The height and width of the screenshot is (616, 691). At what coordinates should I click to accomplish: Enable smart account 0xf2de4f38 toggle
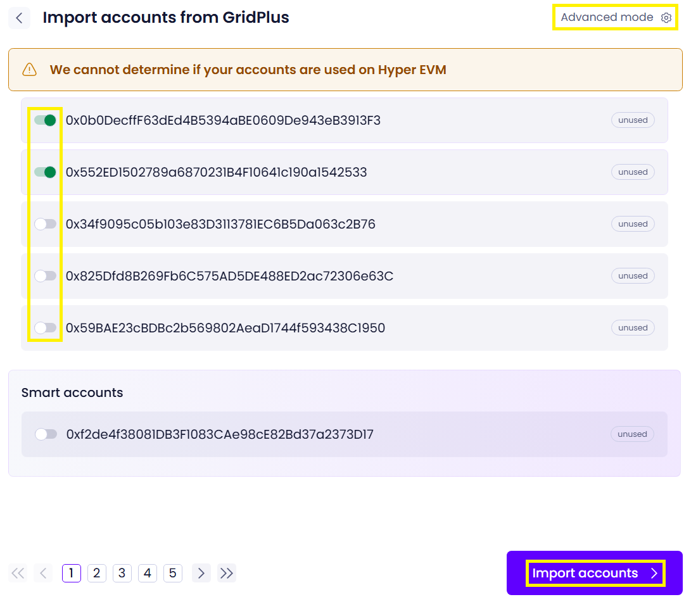46,434
